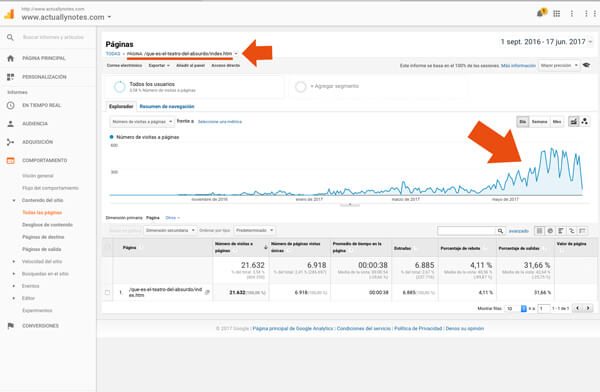Go to previous table page arrow
Image resolution: width=600 pixels, height=392 pixels.
point(577,308)
